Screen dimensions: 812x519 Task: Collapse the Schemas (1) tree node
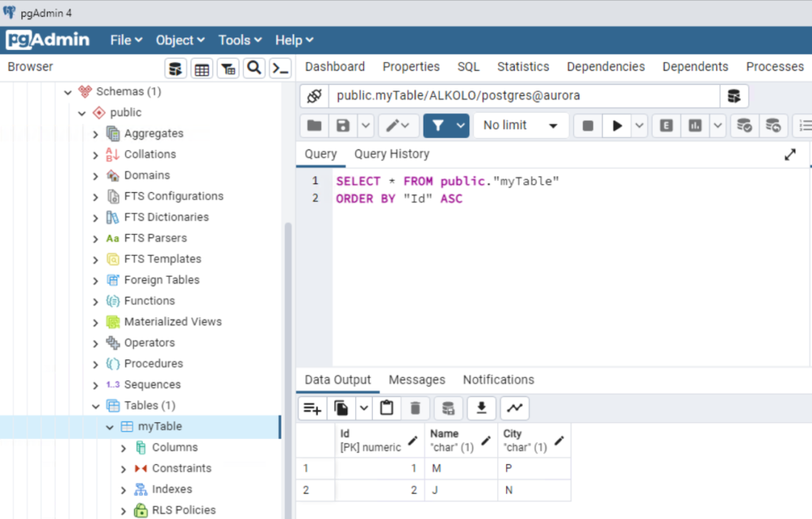tap(68, 92)
